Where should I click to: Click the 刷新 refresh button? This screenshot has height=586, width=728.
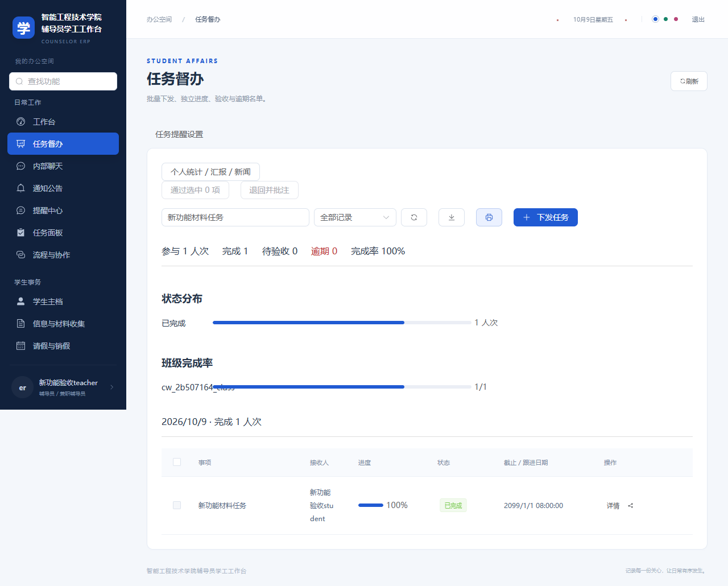coord(689,81)
